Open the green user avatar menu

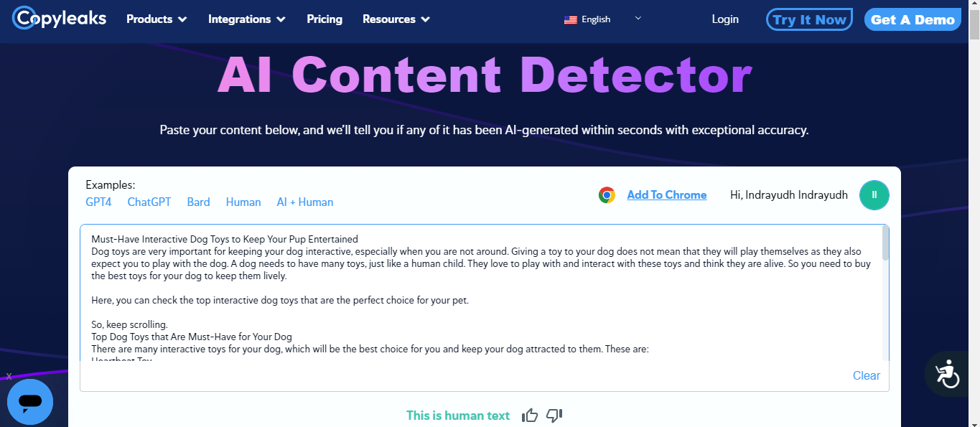tap(874, 195)
